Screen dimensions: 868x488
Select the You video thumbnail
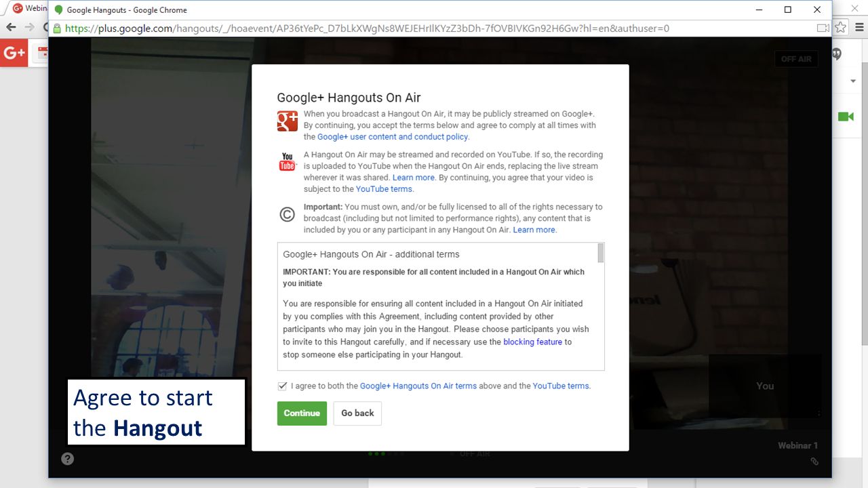pos(765,386)
